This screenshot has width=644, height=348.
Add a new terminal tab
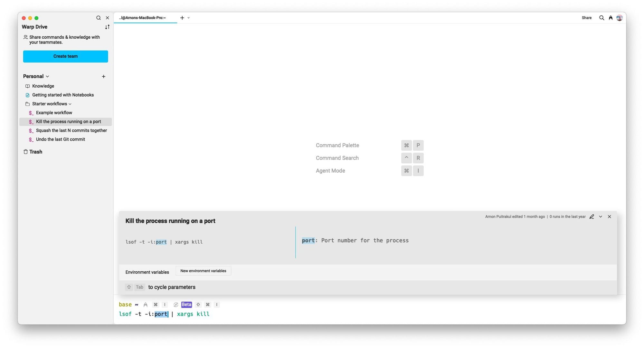(182, 18)
